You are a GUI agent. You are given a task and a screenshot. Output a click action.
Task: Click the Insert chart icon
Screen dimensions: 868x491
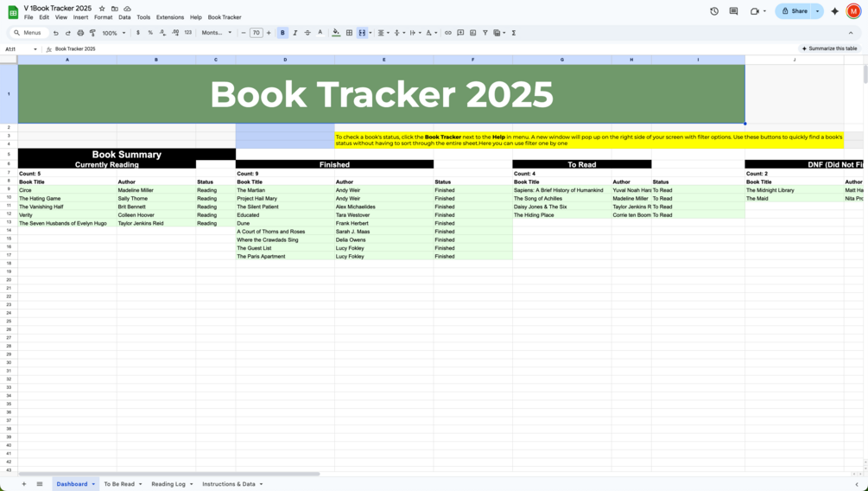472,33
